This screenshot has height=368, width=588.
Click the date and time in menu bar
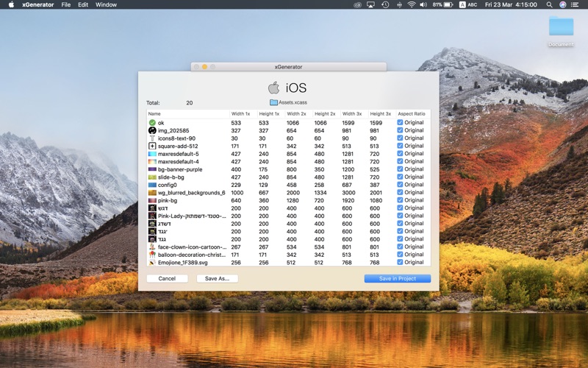[511, 4]
